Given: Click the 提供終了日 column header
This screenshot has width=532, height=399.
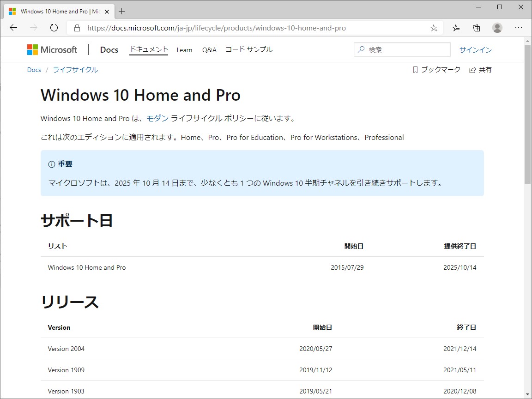Looking at the screenshot, I should click(460, 246).
